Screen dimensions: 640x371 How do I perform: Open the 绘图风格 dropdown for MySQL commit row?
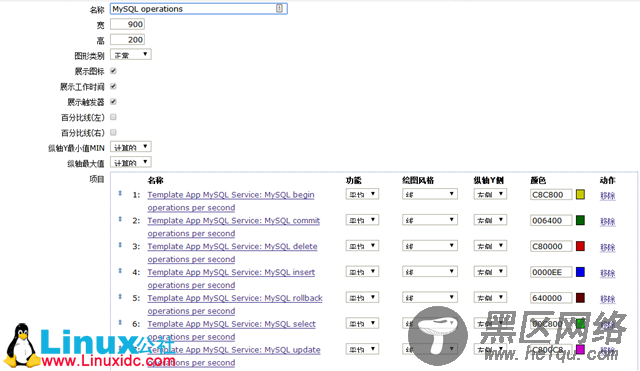pyautogui.click(x=429, y=220)
